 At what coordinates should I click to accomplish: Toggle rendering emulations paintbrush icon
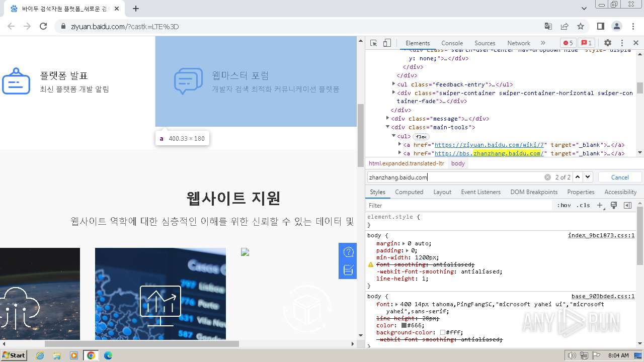(614, 205)
